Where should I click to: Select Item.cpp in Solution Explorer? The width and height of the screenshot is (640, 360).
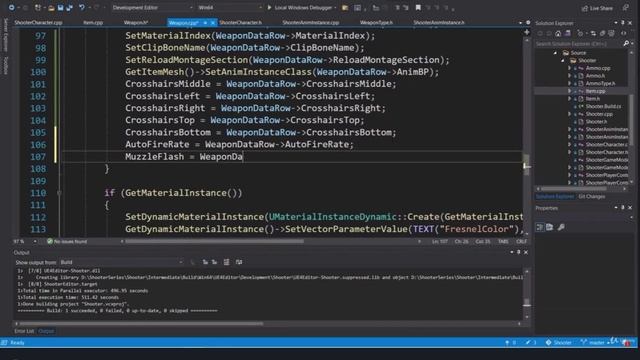click(x=596, y=91)
